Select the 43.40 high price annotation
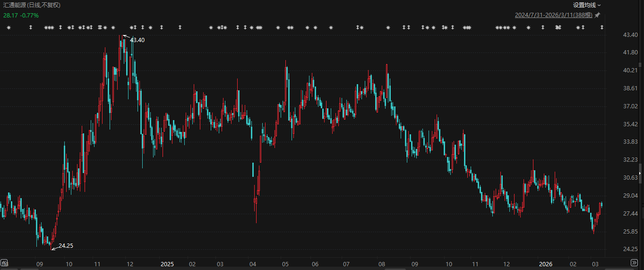Screen dimensions: 644x270 [137, 40]
